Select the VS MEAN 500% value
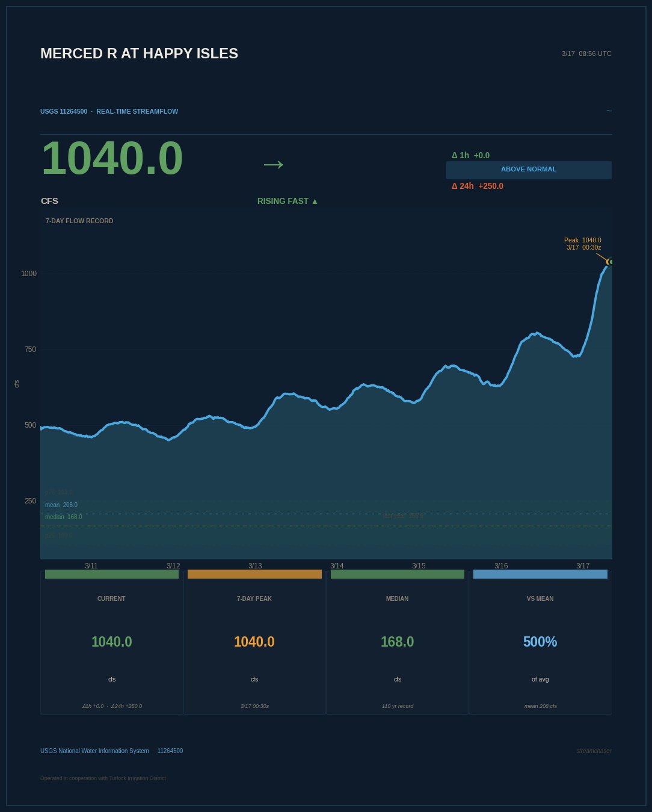This screenshot has width=652, height=812. [540, 642]
